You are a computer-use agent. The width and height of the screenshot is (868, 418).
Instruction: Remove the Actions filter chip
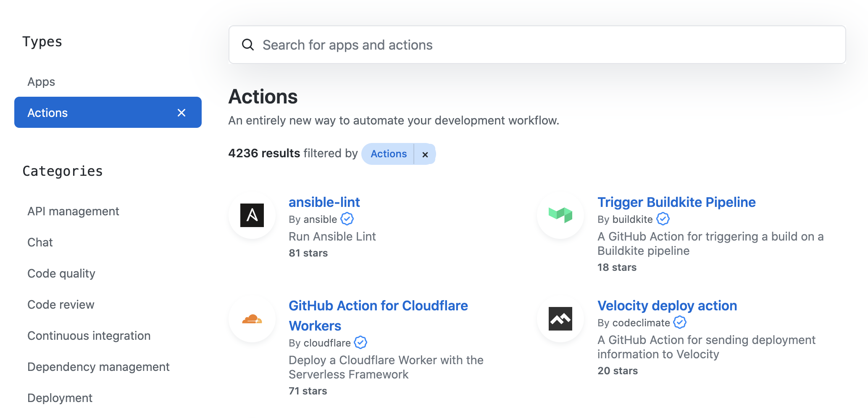[425, 154]
